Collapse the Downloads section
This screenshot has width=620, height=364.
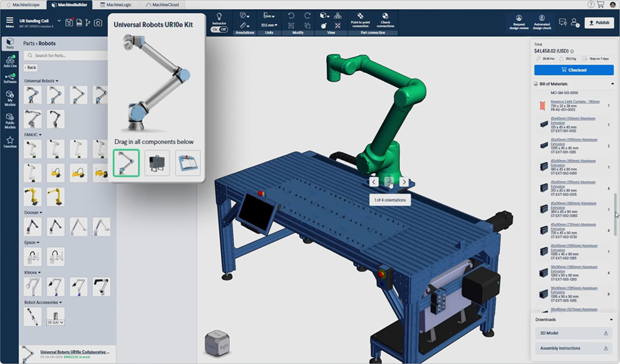pyautogui.click(x=612, y=319)
